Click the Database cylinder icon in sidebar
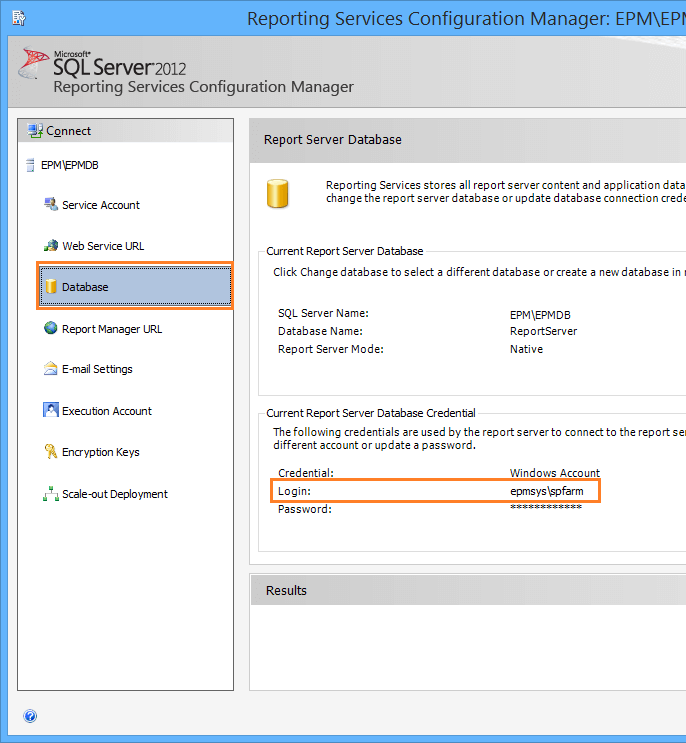Image resolution: width=686 pixels, height=743 pixels. 51,286
